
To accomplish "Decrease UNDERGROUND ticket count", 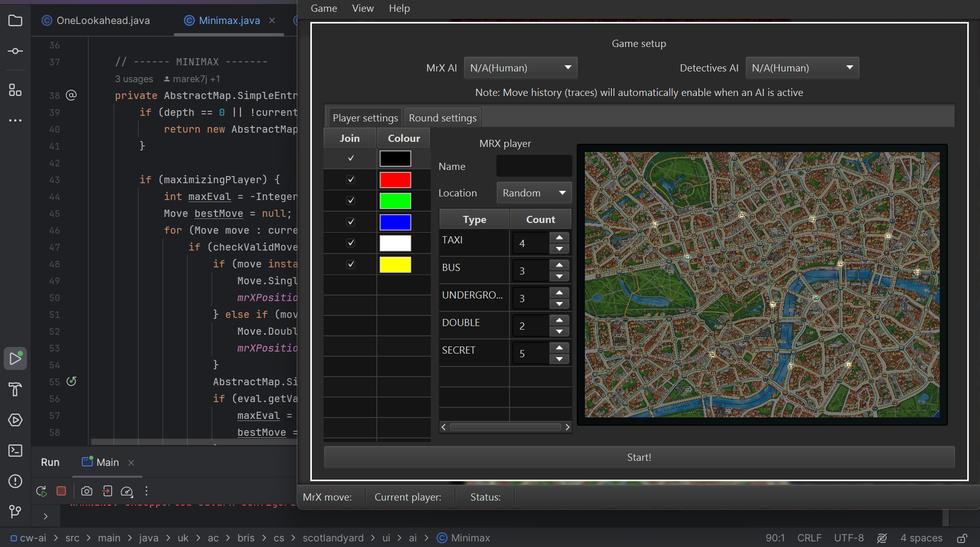I will [x=559, y=304].
